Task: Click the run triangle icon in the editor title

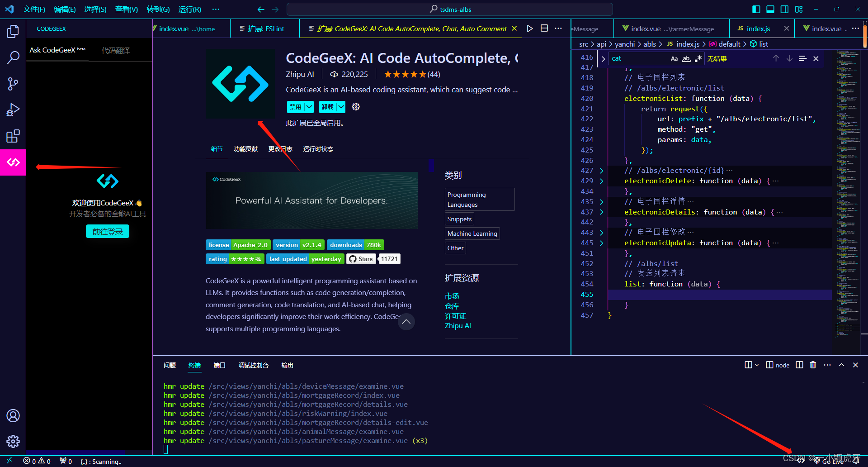Action: coord(530,29)
